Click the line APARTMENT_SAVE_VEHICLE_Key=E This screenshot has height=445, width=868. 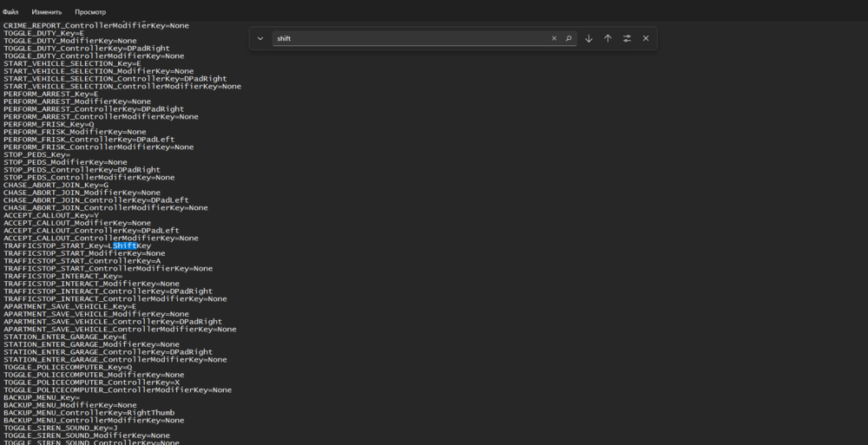[69, 306]
